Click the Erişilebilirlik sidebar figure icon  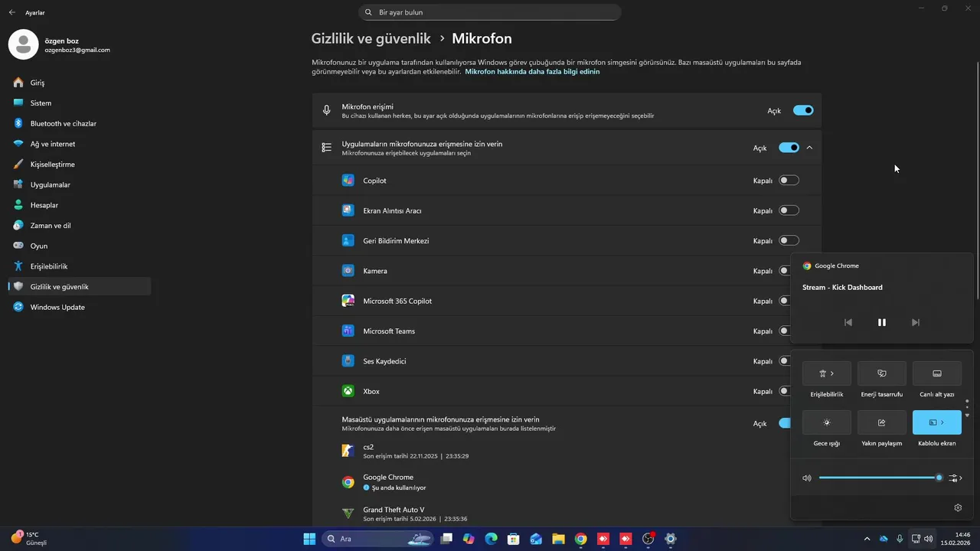pos(18,266)
